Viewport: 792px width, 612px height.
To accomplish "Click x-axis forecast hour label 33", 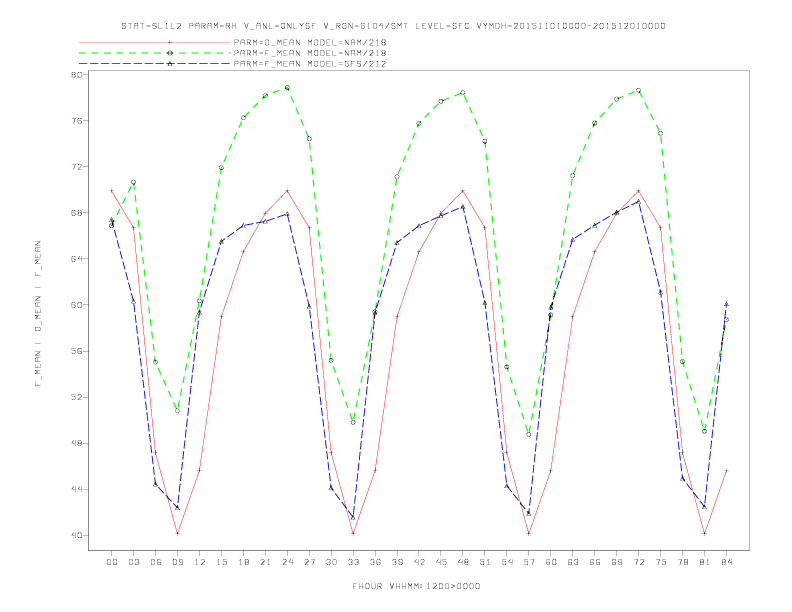I will [x=353, y=562].
